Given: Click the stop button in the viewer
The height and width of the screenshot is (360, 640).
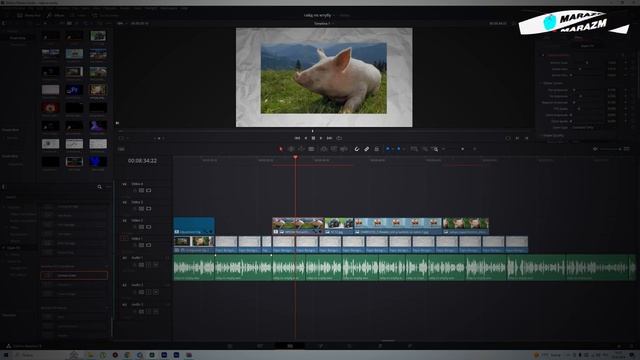Looking at the screenshot, I should [x=313, y=138].
